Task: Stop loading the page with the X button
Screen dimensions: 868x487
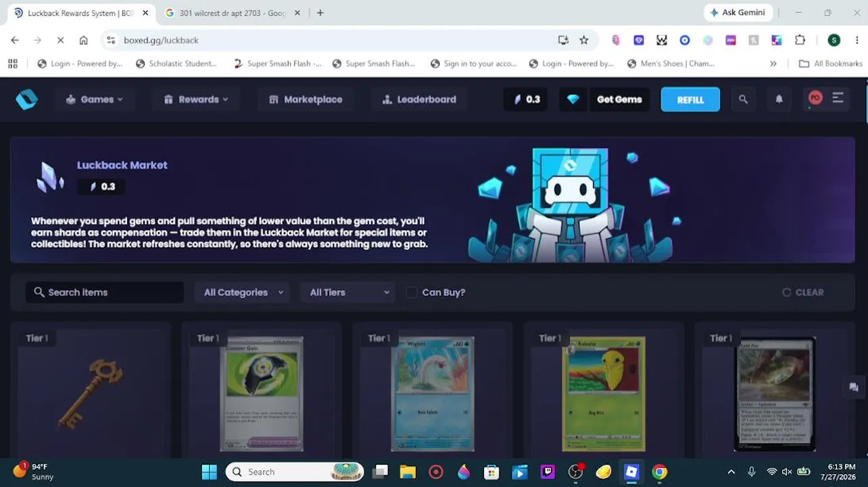Action: tap(60, 41)
